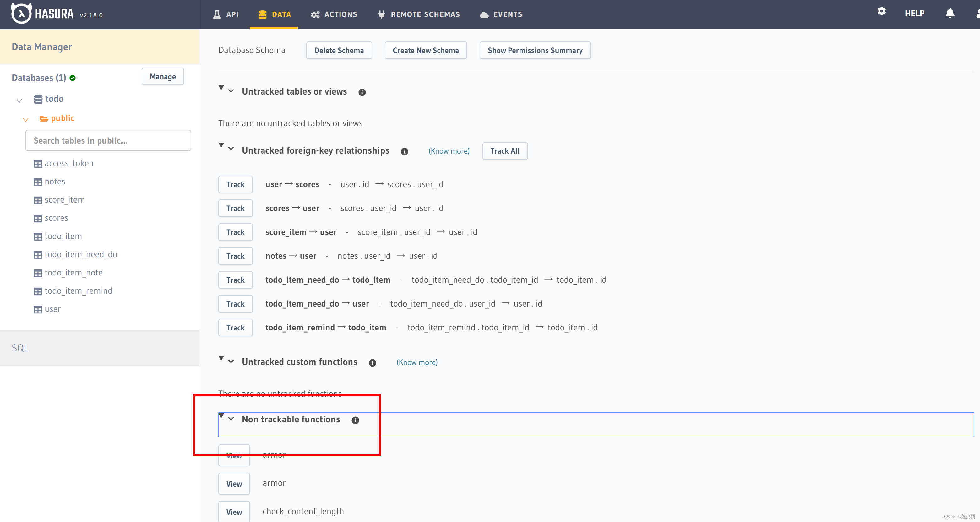980x522 pixels.
Task: Collapse the public schema folder
Action: click(25, 120)
